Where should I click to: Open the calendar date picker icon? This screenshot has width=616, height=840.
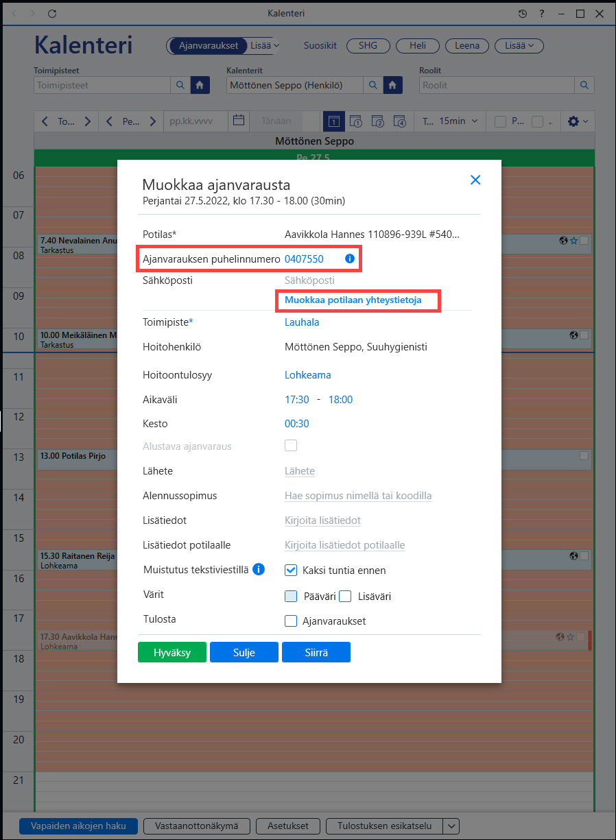tap(239, 121)
